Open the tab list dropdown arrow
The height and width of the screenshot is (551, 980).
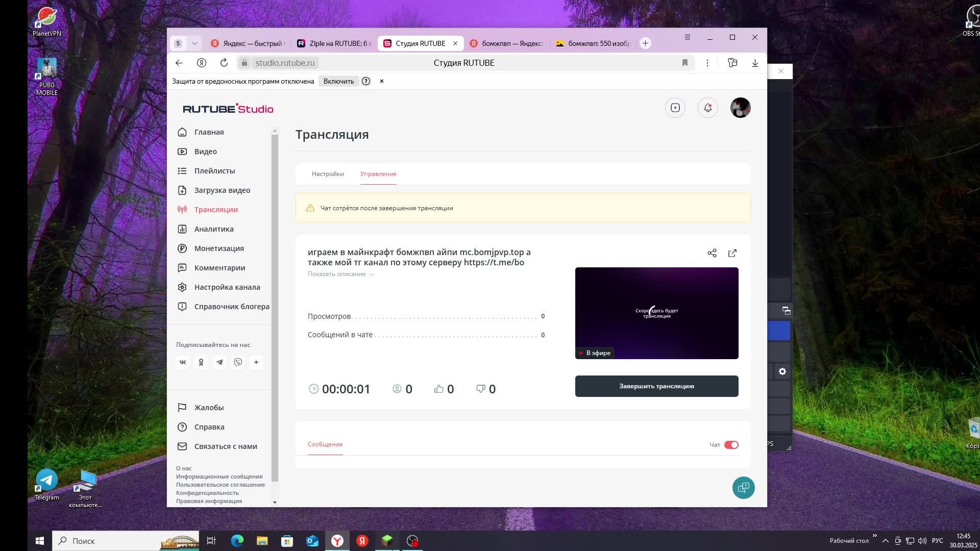(194, 43)
